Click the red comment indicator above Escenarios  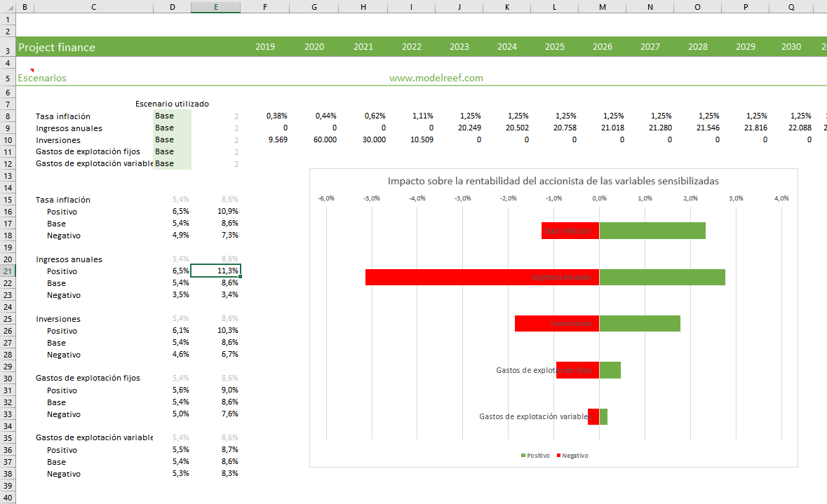pyautogui.click(x=32, y=70)
